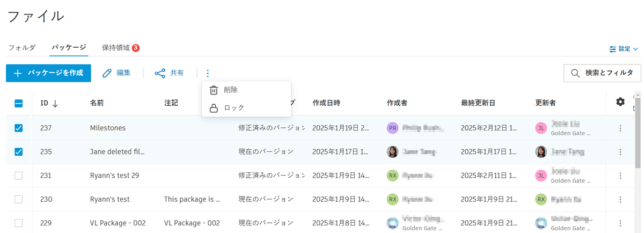
Task: Click the パッケージを作成 button
Action: (x=48, y=73)
